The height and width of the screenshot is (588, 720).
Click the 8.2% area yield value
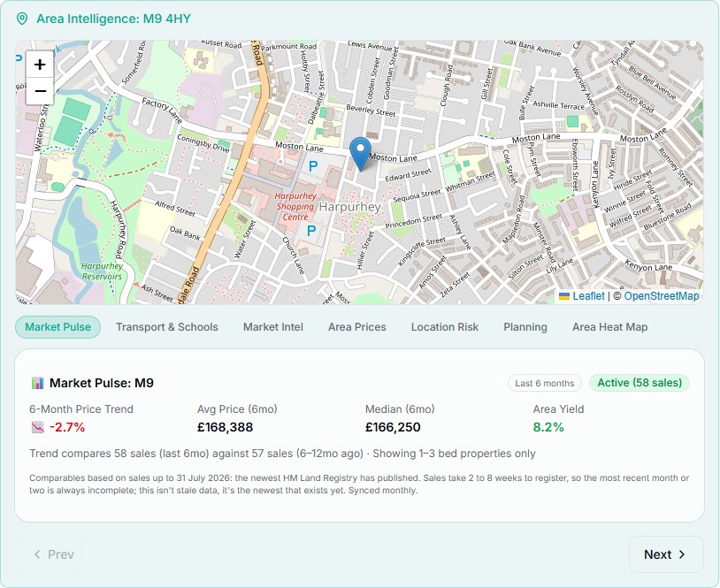(548, 427)
